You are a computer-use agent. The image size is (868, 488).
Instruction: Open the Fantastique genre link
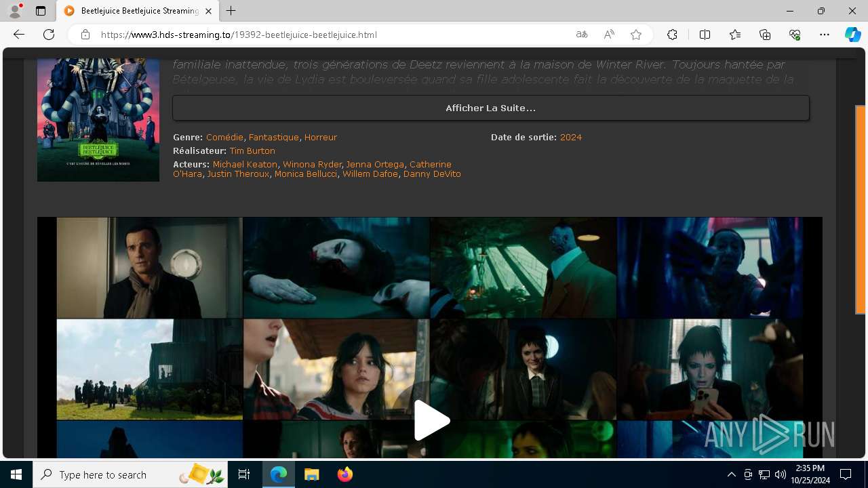pyautogui.click(x=274, y=137)
